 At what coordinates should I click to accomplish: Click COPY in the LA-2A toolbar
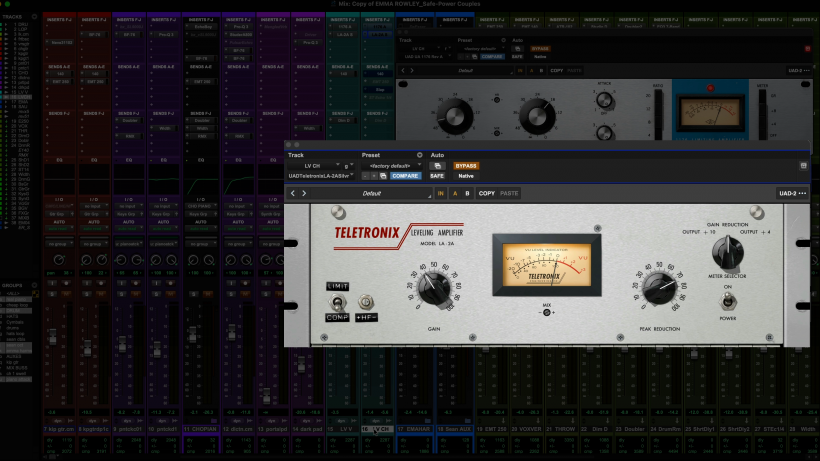tap(486, 193)
